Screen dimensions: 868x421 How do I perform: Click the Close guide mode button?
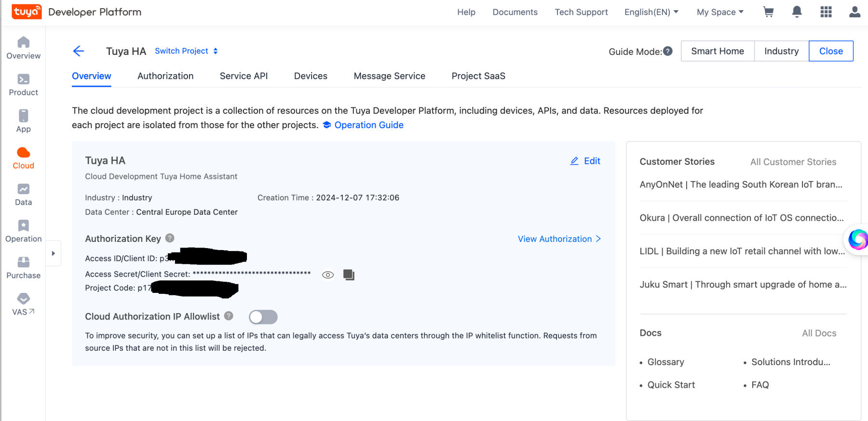click(831, 51)
